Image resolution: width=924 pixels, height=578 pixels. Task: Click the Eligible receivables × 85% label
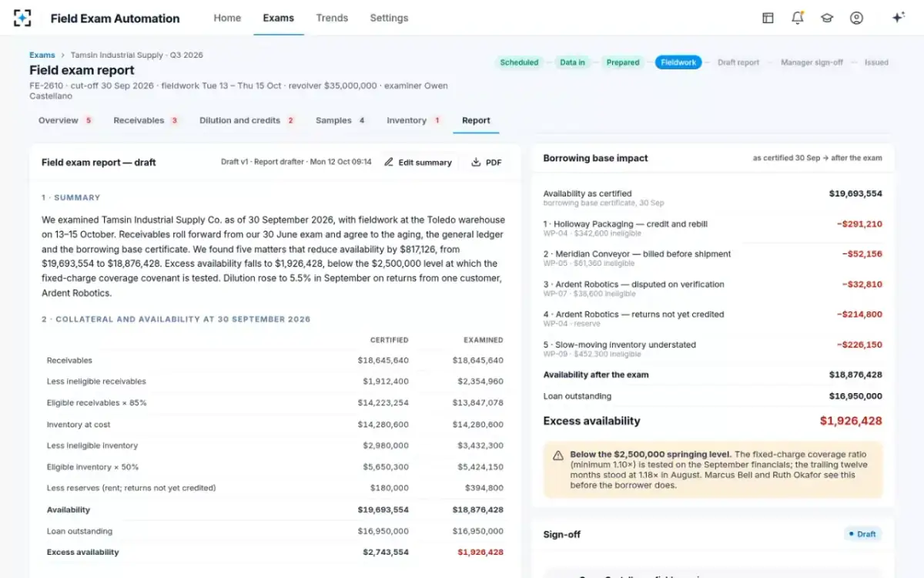[x=96, y=403]
